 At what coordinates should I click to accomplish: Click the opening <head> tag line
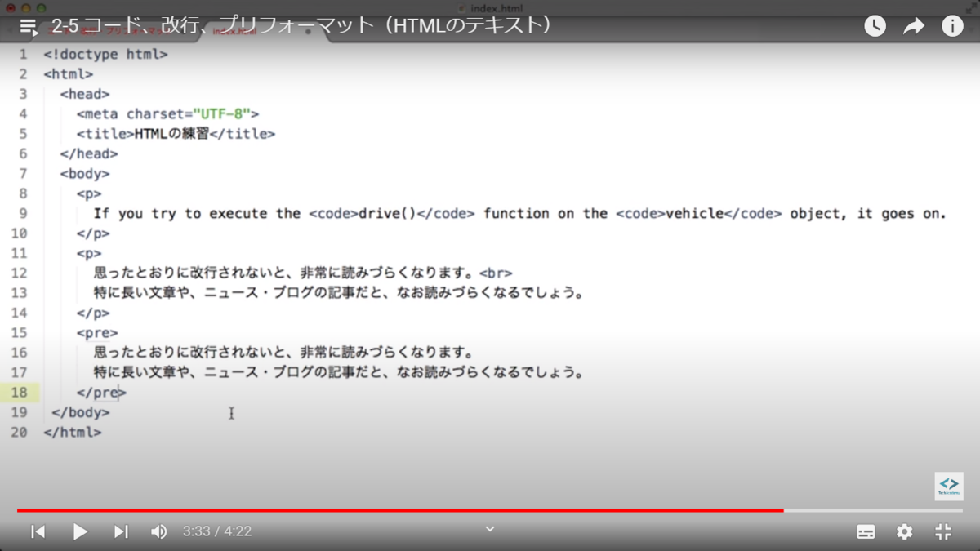click(x=85, y=94)
